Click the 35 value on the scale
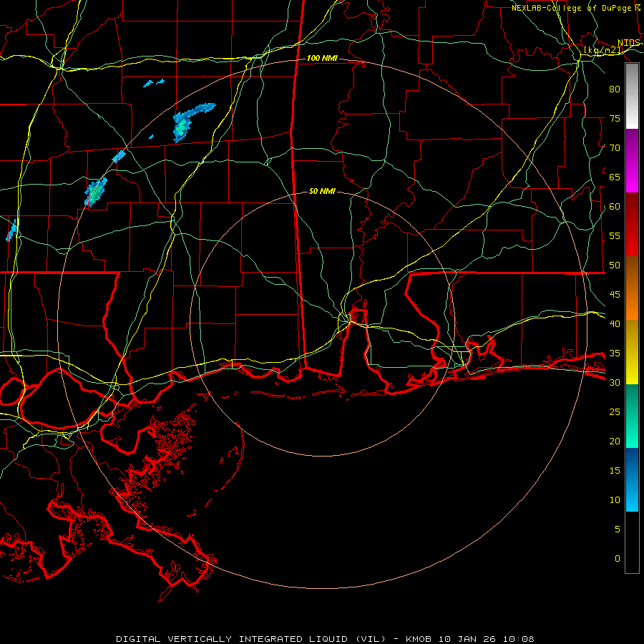Screen dimensions: 644x644 615,353
